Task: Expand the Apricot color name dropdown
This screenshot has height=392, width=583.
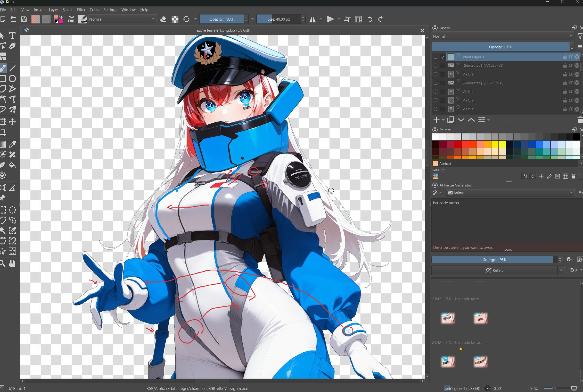Action: pyautogui.click(x=581, y=163)
